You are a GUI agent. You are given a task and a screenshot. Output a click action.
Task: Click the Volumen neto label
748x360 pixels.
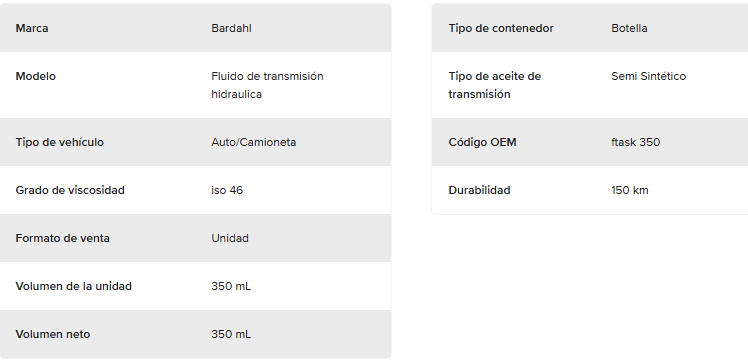coord(52,334)
